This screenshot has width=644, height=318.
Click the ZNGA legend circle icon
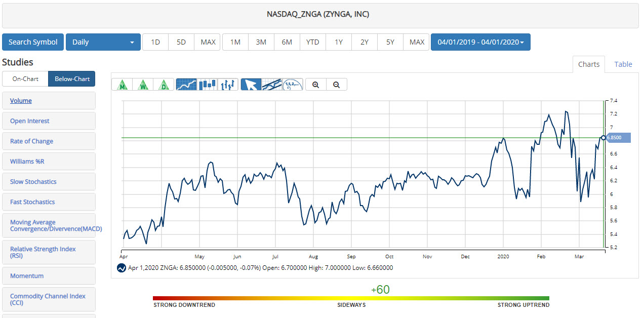click(x=122, y=268)
